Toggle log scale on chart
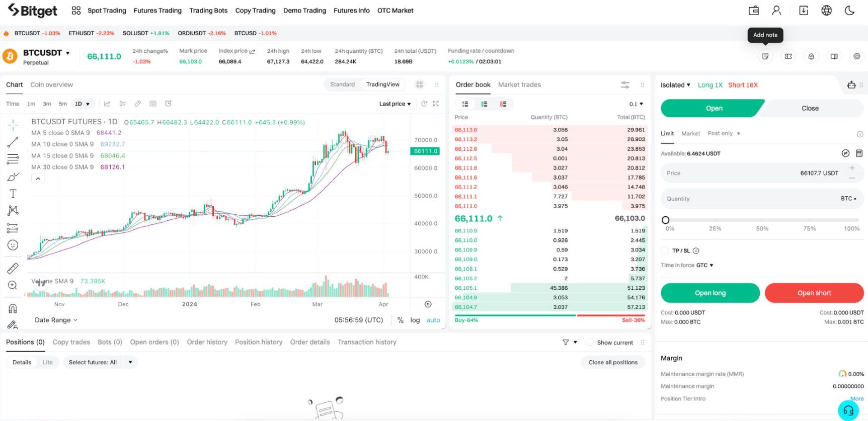Image resolution: width=868 pixels, height=421 pixels. point(415,320)
